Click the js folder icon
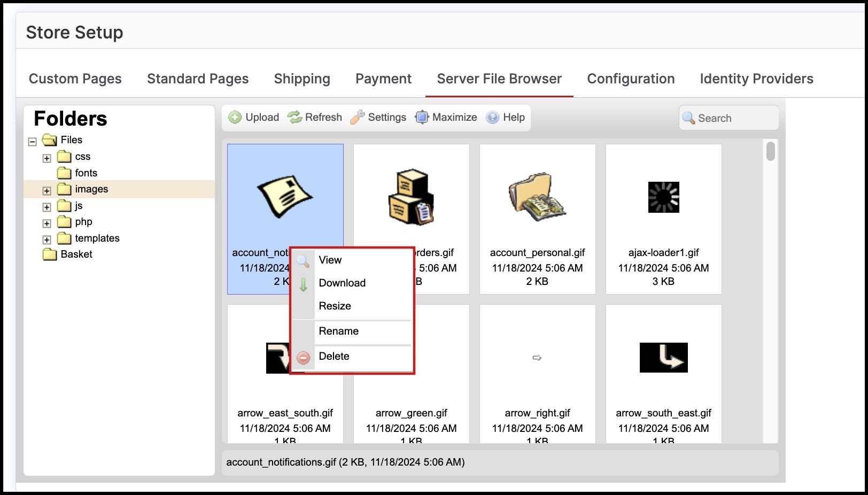 (64, 206)
